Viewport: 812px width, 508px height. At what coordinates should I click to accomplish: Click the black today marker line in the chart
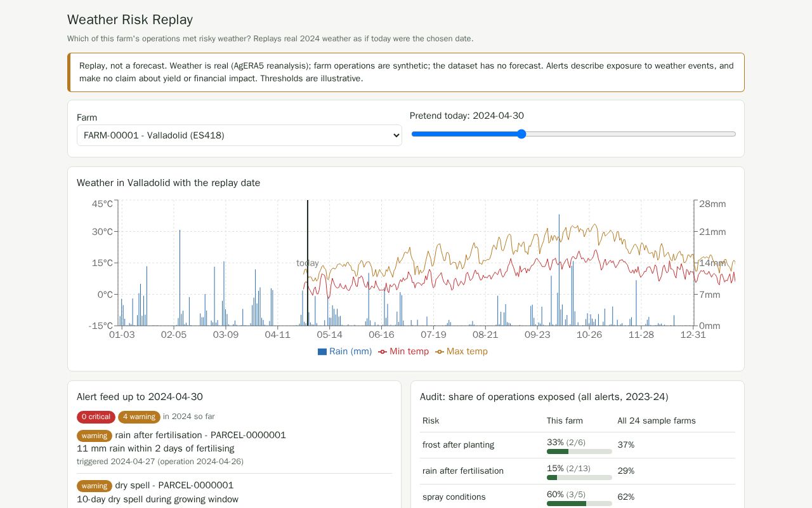pos(308,263)
